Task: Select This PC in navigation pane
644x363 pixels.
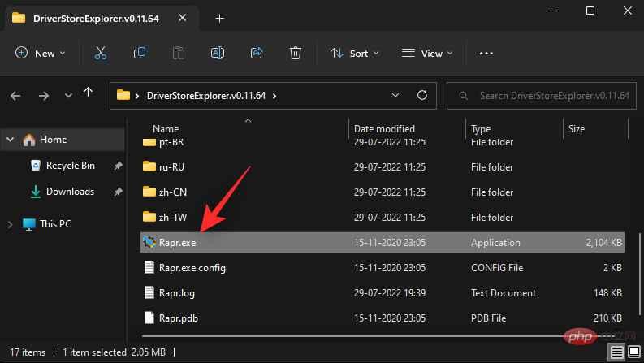Action: [55, 224]
